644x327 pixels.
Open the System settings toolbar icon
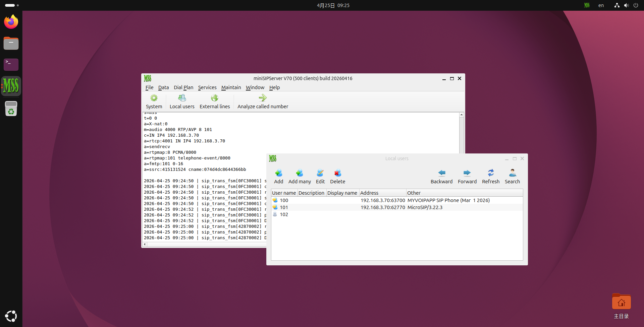pyautogui.click(x=154, y=101)
